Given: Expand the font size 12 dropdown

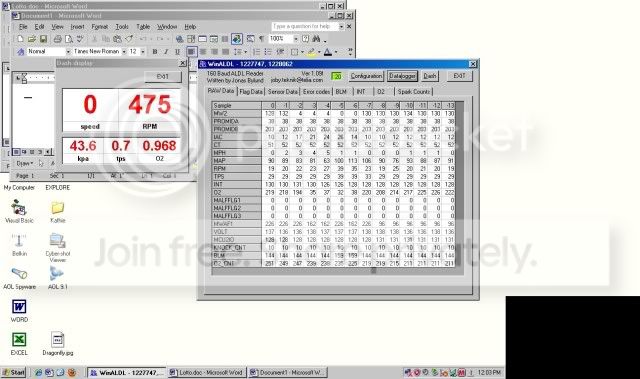Looking at the screenshot, I should click(x=142, y=52).
